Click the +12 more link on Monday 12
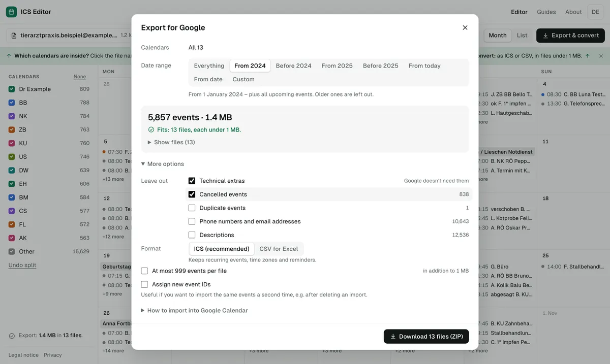 pos(113,237)
